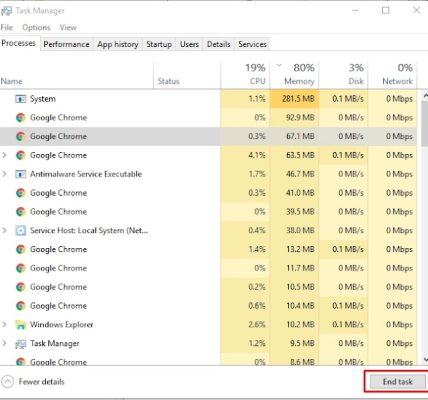Click Chrome icon in the 92.9 MB row
The image size is (428, 400).
[21, 118]
